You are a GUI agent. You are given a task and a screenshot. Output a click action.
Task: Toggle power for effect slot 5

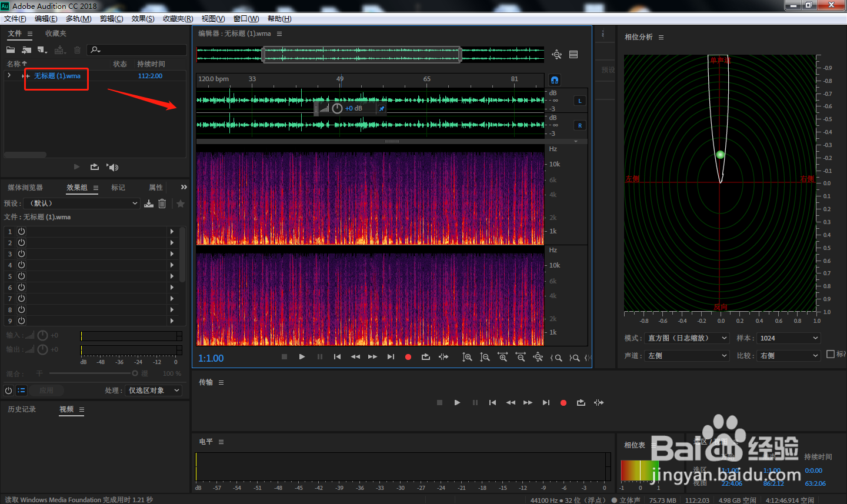pyautogui.click(x=21, y=276)
